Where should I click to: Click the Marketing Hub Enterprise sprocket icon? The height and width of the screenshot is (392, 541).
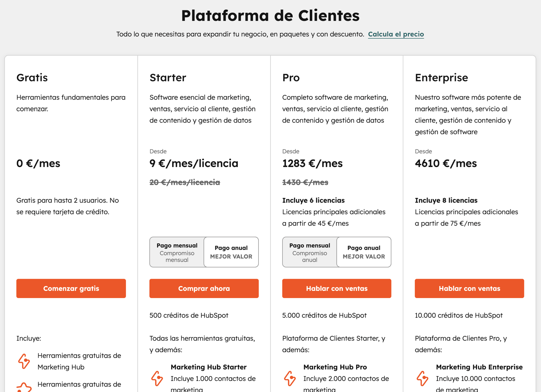[x=422, y=379]
